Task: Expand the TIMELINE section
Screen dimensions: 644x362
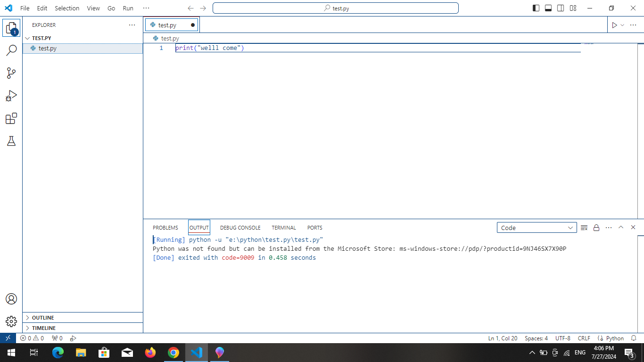Action: point(83,328)
